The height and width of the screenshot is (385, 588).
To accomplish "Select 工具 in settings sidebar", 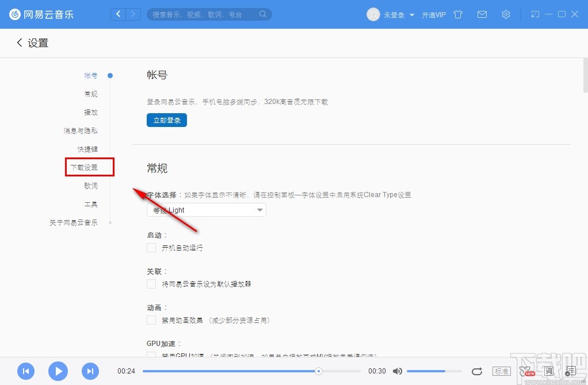I will click(x=91, y=204).
